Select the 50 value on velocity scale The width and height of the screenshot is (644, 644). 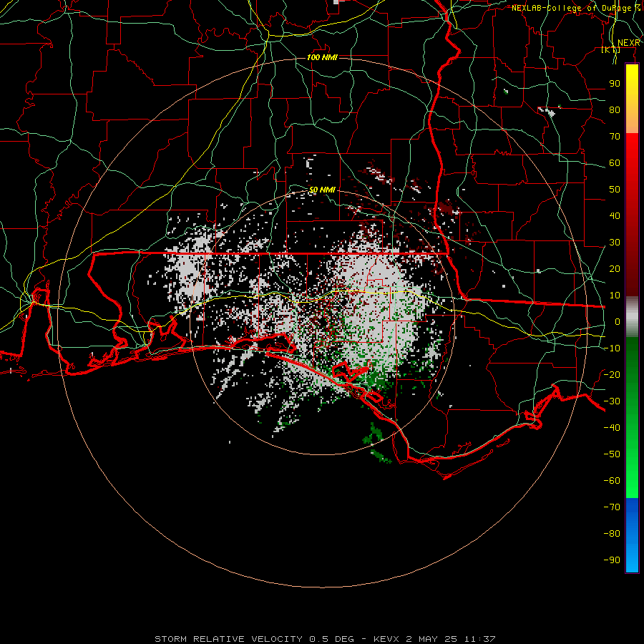(615, 190)
